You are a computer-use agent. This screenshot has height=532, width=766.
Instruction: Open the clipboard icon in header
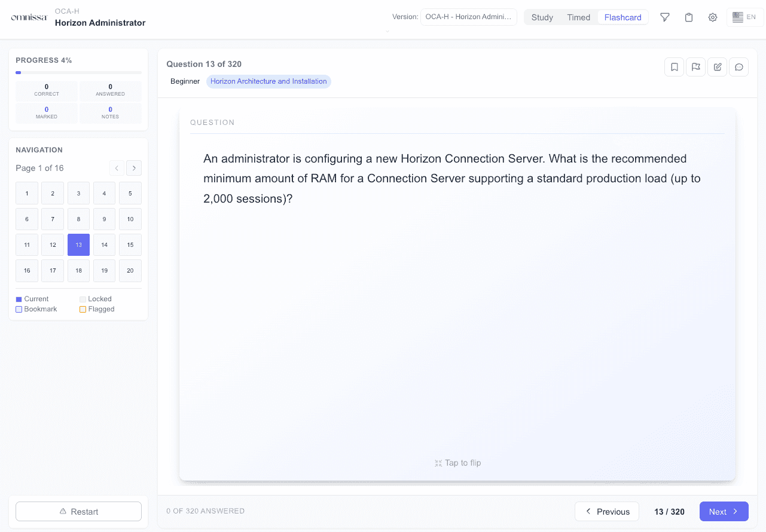[x=689, y=17]
